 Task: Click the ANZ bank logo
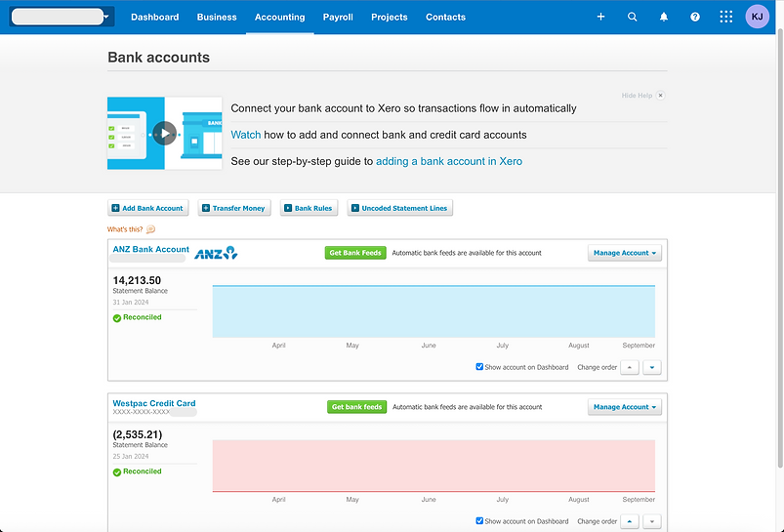(216, 253)
